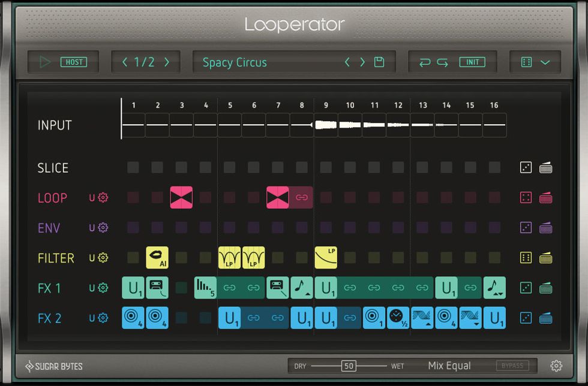Select FX 1 pitch note effect on step 16

(494, 288)
